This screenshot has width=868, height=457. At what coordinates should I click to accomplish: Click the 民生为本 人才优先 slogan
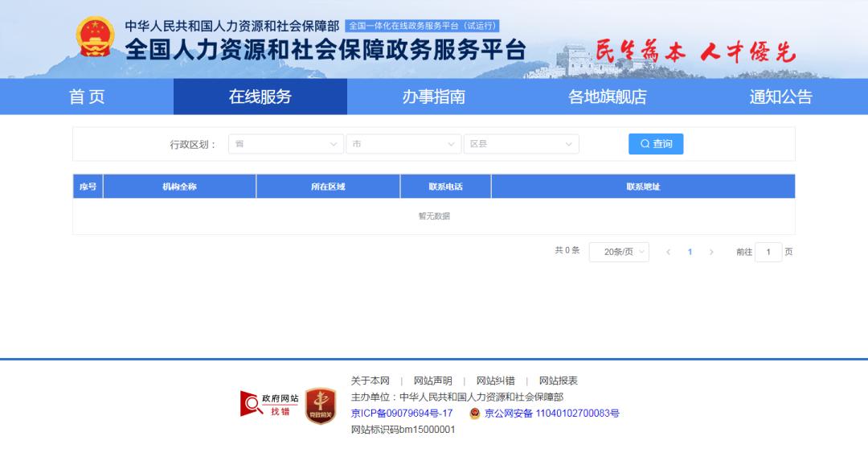pos(696,52)
